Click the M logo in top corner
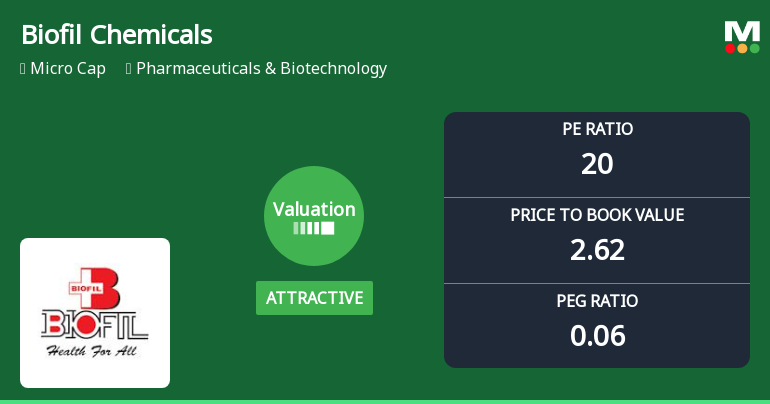 (742, 31)
